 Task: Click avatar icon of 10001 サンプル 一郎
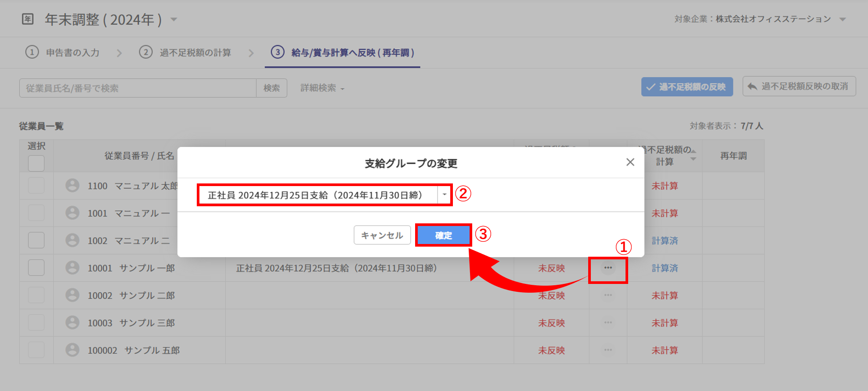[72, 268]
